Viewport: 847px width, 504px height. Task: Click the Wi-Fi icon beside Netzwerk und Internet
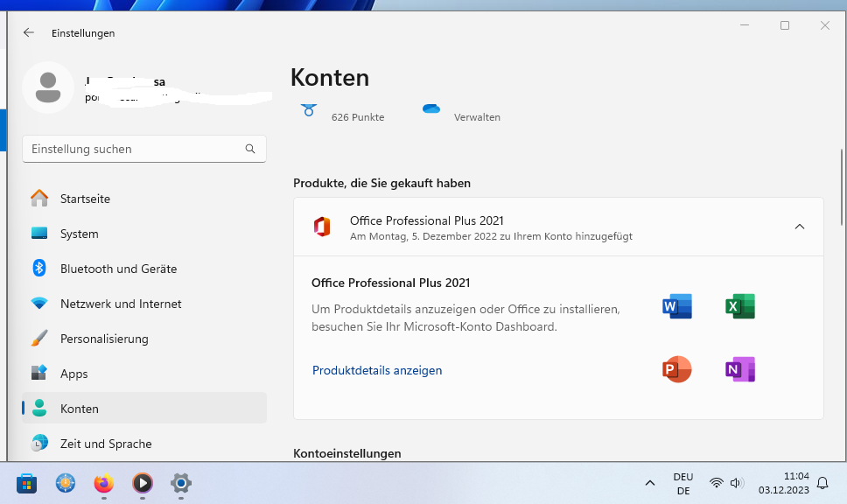39,304
